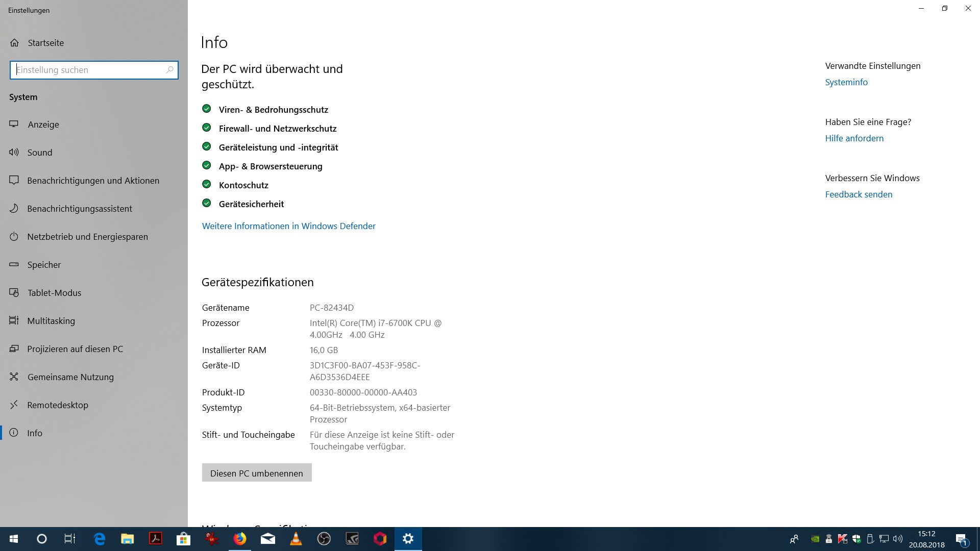Screen dimensions: 980x551
Task: Click the Gemeinsame Nutzung sidebar icon
Action: tap(14, 377)
